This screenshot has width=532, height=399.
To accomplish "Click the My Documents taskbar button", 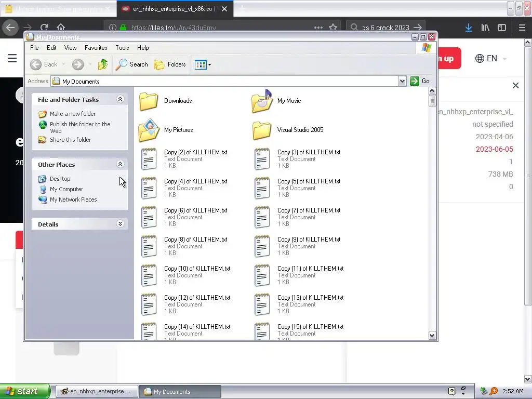I will (x=180, y=392).
